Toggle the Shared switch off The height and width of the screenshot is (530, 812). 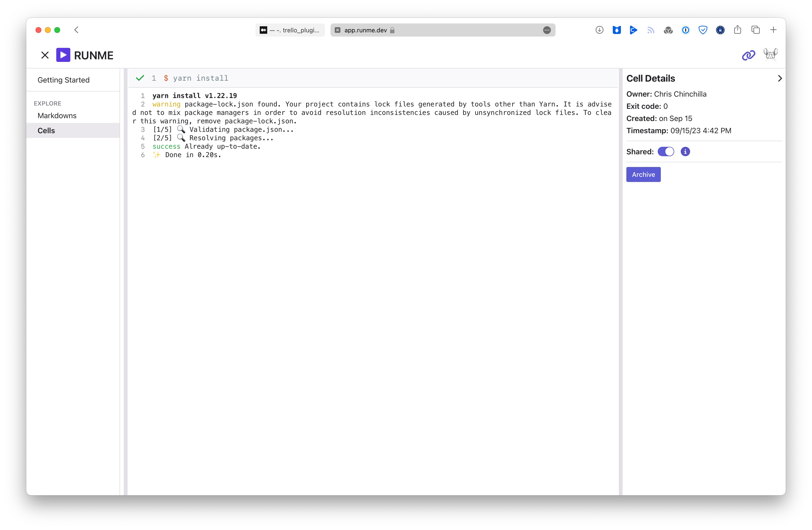tap(666, 151)
